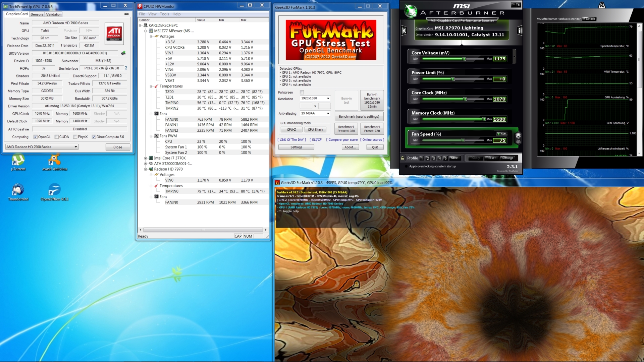Click the Afterburner information i icon
This screenshot has height=362, width=644.
click(520, 31)
